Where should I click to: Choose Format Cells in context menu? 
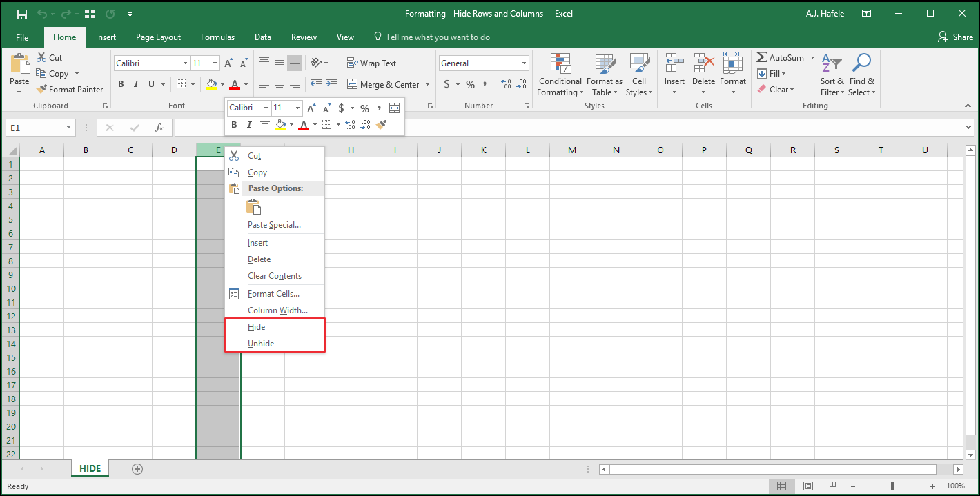click(x=275, y=294)
